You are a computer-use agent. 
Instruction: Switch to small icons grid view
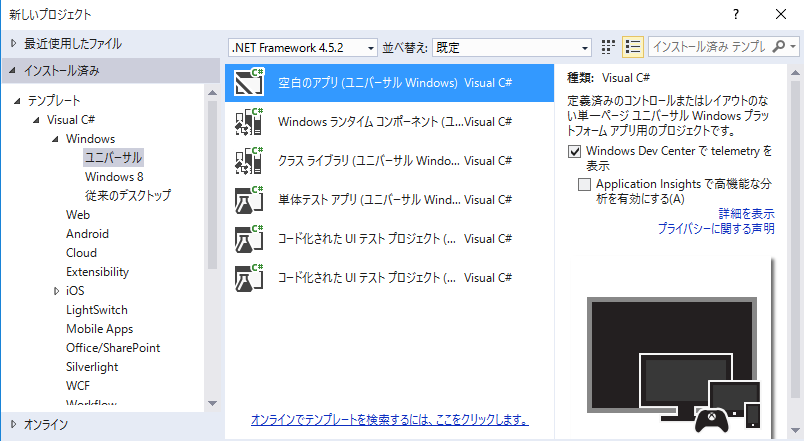tap(609, 47)
